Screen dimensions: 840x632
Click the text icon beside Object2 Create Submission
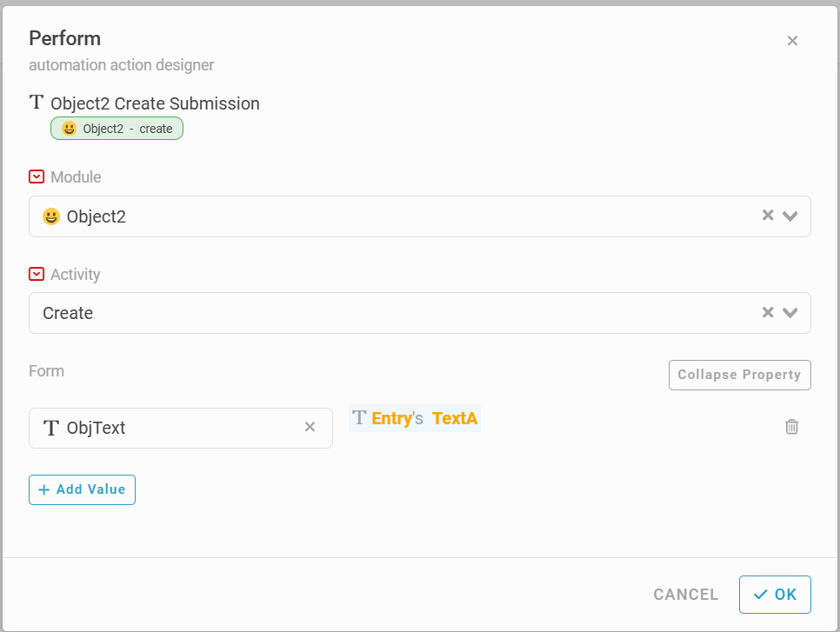tap(37, 103)
